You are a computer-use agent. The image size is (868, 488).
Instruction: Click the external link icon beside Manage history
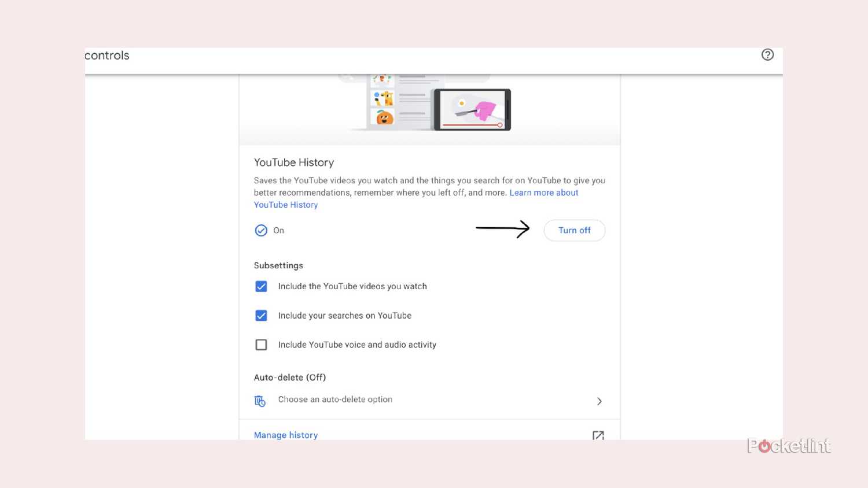[598, 435]
